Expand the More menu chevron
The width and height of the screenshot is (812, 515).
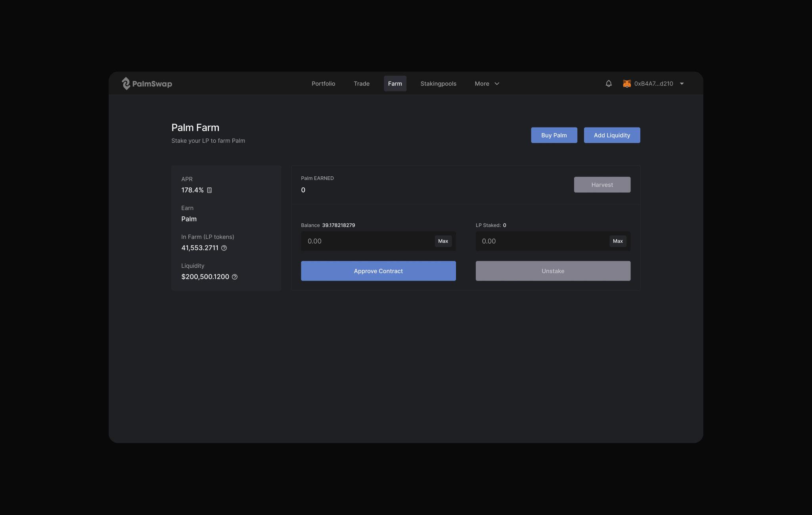tap(497, 84)
